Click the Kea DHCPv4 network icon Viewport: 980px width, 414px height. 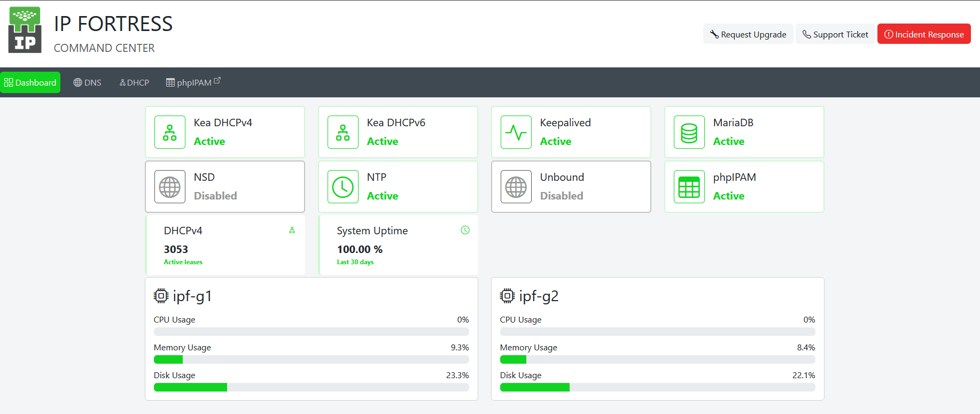click(170, 132)
